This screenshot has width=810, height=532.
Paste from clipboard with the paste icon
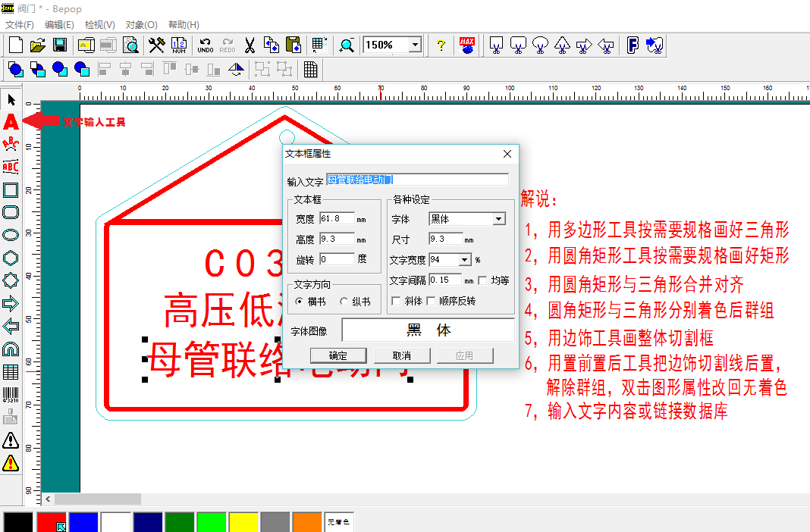(294, 45)
